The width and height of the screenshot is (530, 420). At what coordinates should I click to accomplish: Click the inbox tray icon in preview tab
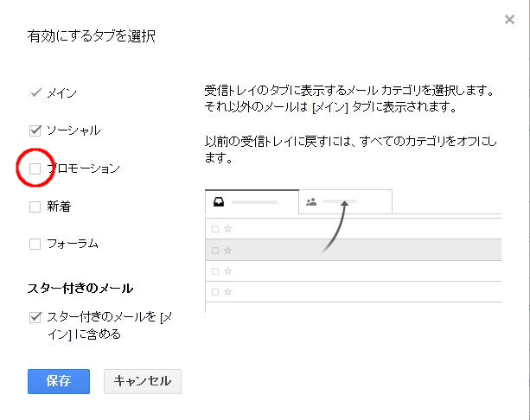click(220, 201)
